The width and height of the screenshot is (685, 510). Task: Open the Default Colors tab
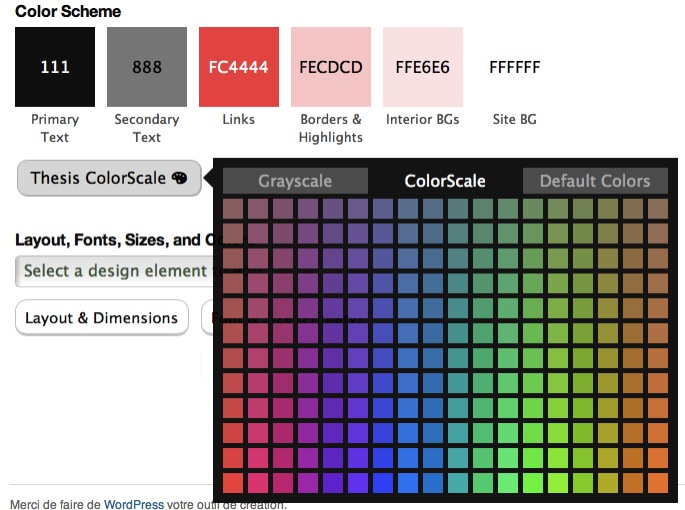point(594,181)
